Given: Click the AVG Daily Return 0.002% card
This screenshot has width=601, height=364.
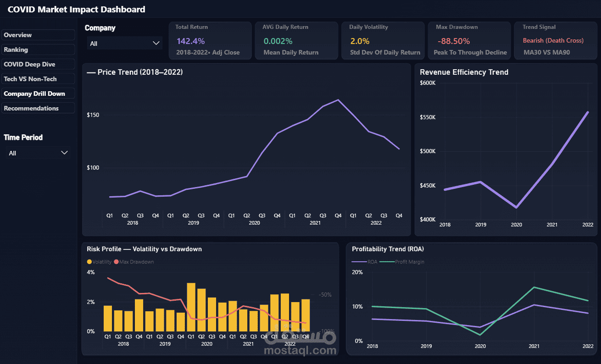Looking at the screenshot, I should (296, 41).
